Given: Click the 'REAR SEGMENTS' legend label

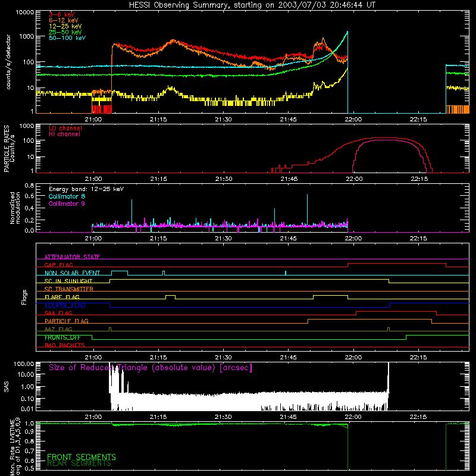Looking at the screenshot, I should [x=79, y=464].
